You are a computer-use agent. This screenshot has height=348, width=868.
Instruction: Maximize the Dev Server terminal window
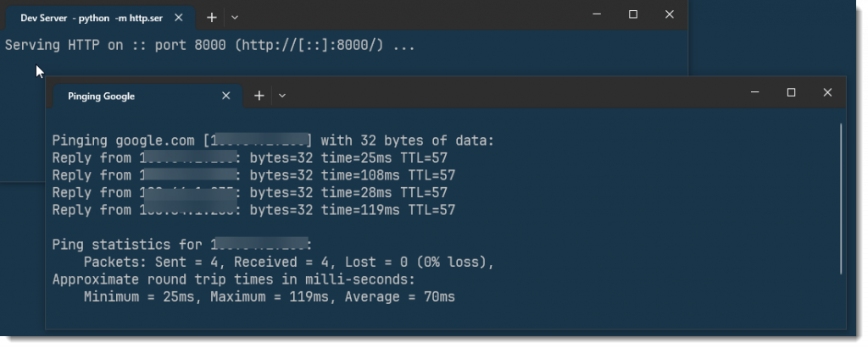633,14
